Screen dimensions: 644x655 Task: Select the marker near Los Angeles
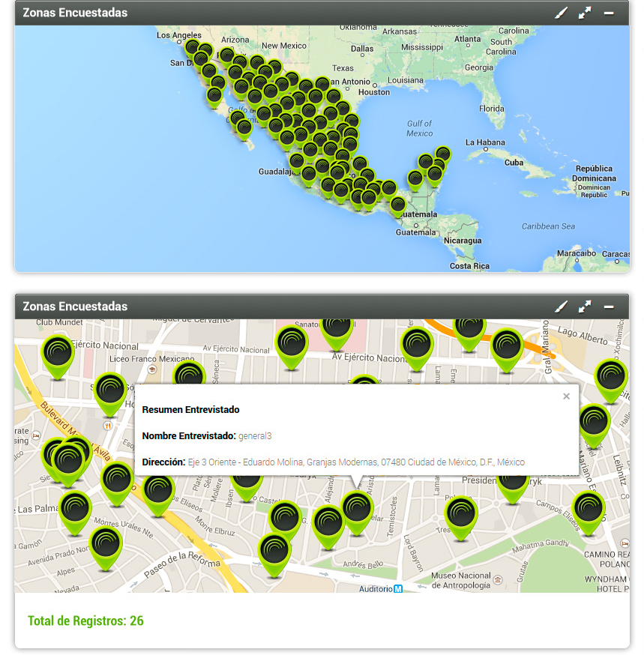[193, 49]
